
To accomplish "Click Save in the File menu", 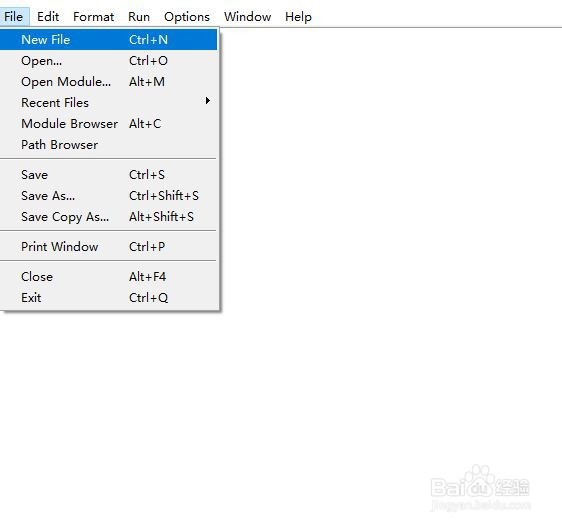I will tap(108, 175).
